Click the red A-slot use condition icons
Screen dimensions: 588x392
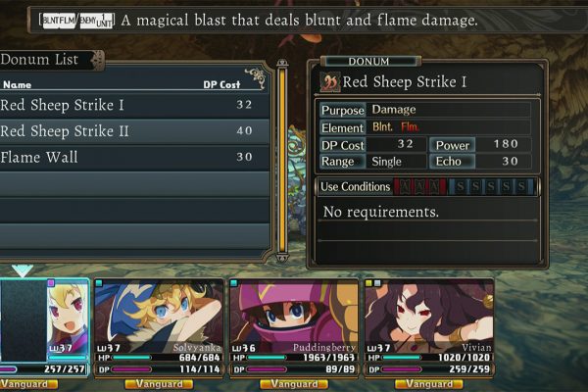tap(420, 186)
